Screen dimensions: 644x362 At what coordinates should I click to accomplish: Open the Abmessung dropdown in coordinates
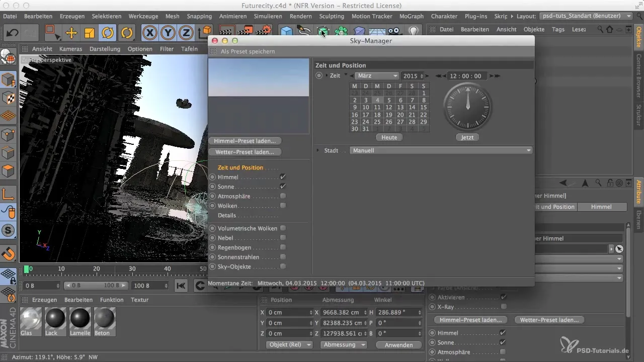point(345,345)
